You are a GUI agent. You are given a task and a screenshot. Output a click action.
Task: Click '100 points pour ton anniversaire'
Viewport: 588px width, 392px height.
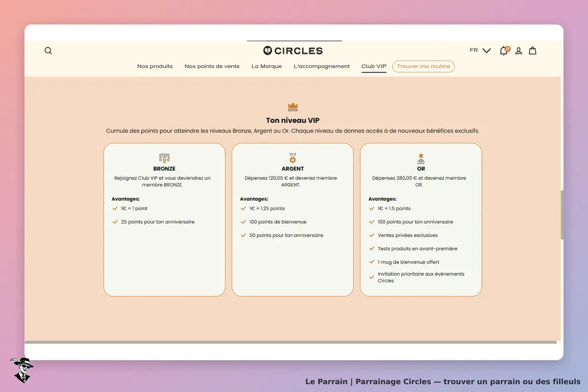point(416,222)
